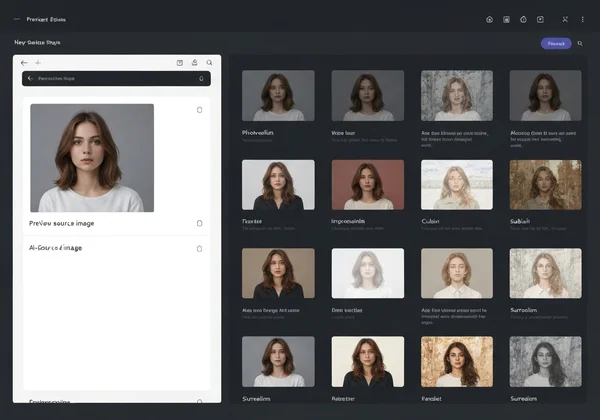Select the 'Ratretter' thumbnail with cream background

tap(368, 361)
